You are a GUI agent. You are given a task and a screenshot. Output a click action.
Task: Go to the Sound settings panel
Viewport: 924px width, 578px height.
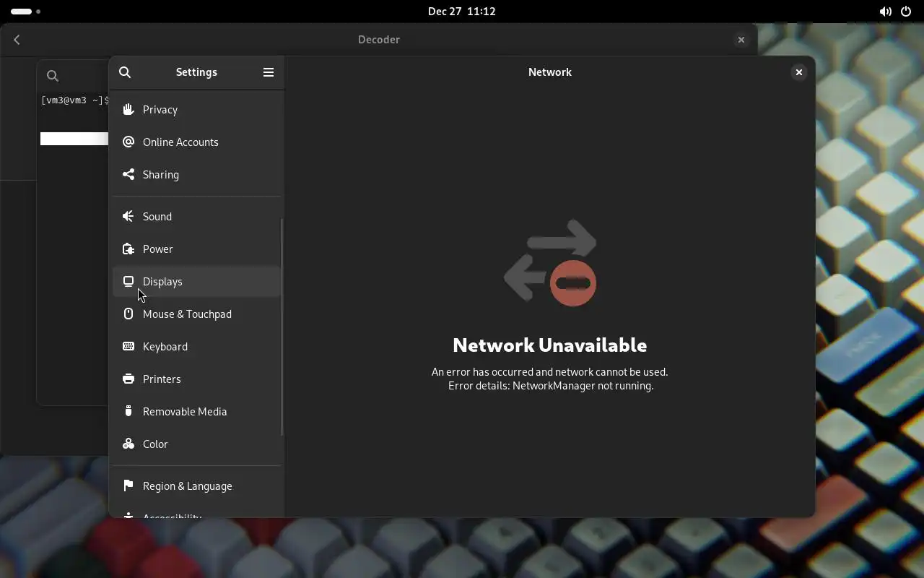tap(196, 216)
